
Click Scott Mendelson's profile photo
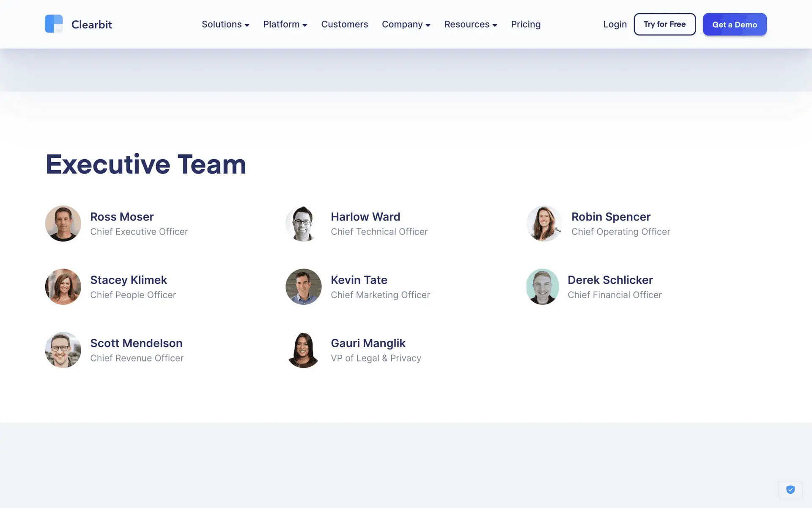point(63,350)
